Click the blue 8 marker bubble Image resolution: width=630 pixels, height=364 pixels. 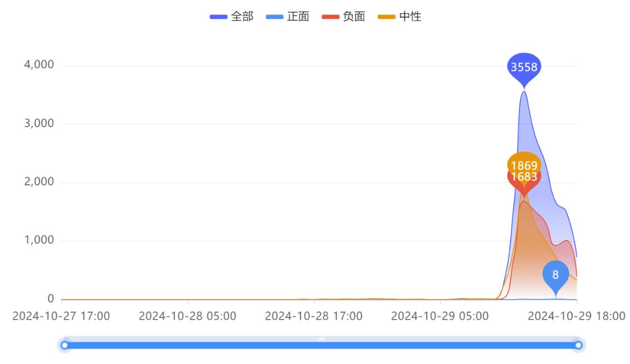coord(556,275)
